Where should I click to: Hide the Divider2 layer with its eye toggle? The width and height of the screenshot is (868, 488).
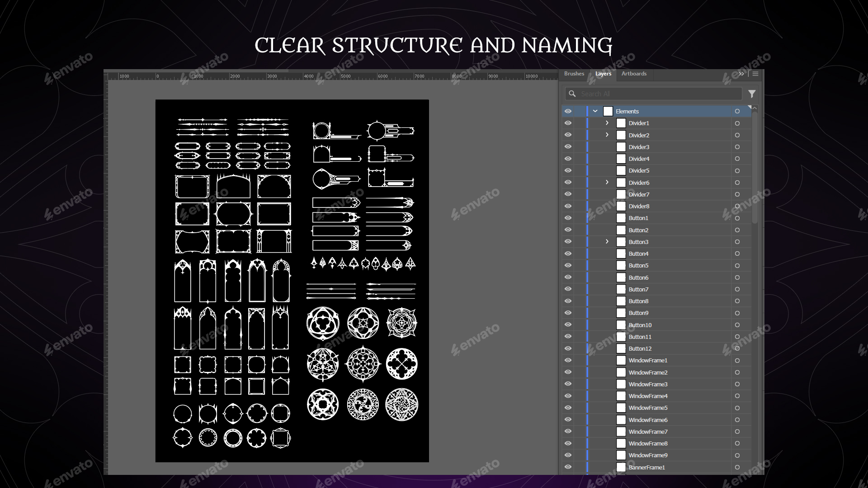pyautogui.click(x=568, y=135)
